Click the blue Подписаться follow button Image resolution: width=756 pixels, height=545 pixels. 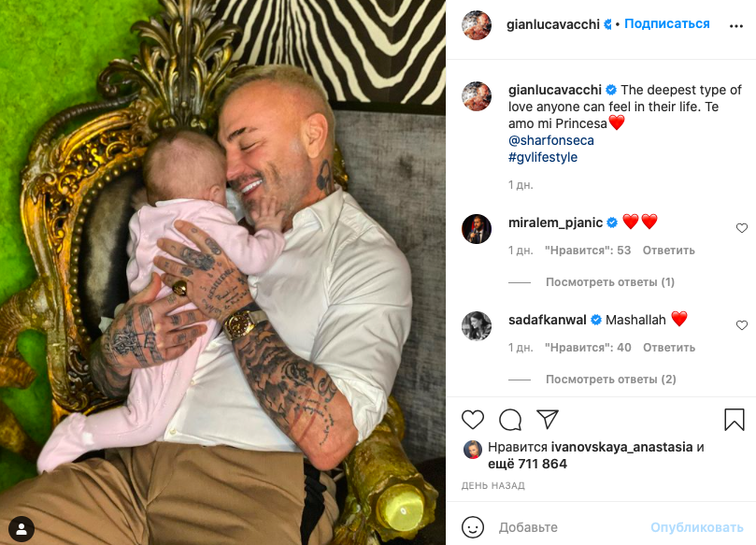(x=667, y=23)
